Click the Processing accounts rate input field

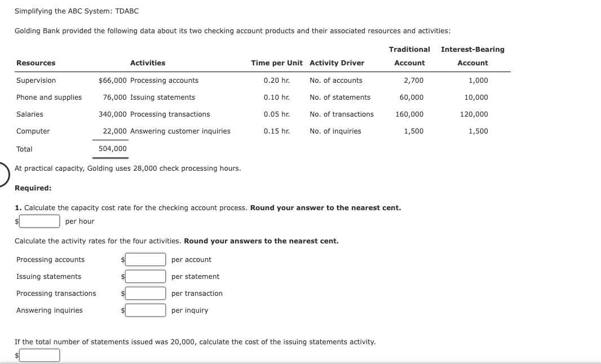click(x=145, y=259)
